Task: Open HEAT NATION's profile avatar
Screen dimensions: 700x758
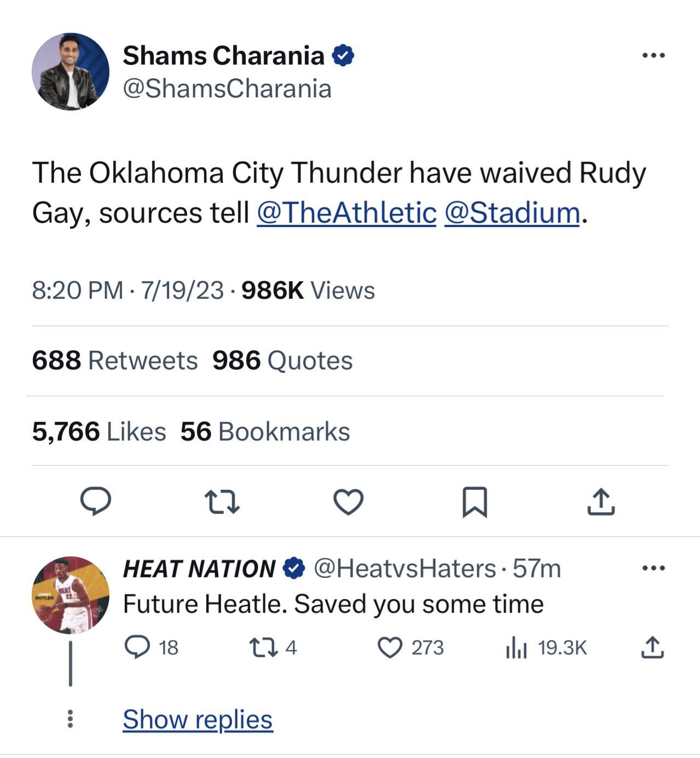Action: pos(71,595)
